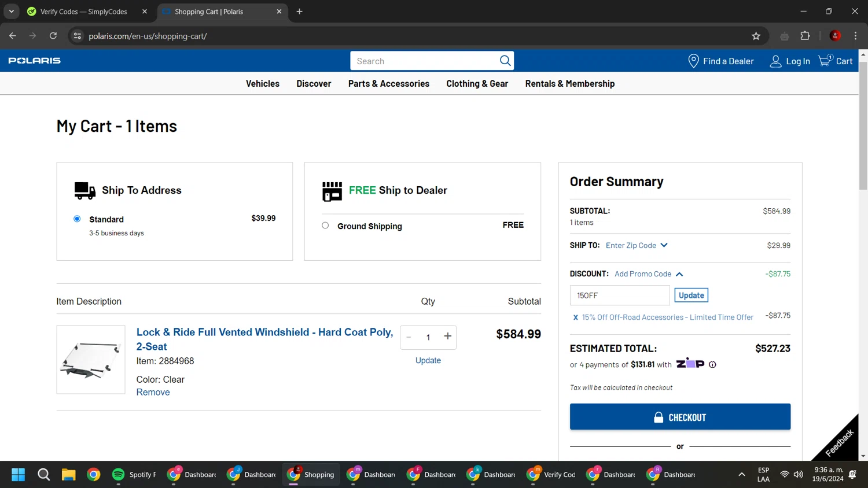The height and width of the screenshot is (488, 868).
Task: Click the Chrome profile avatar
Action: point(835,36)
